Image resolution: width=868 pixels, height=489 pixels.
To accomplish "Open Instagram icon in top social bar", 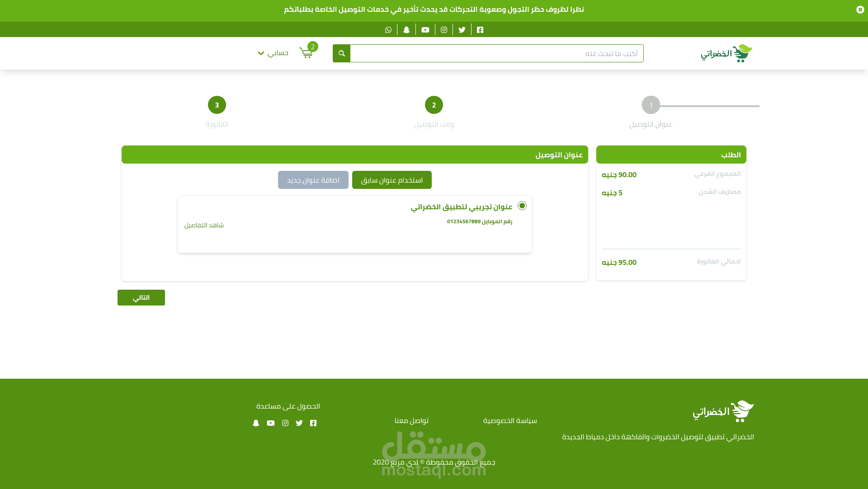I will (444, 30).
